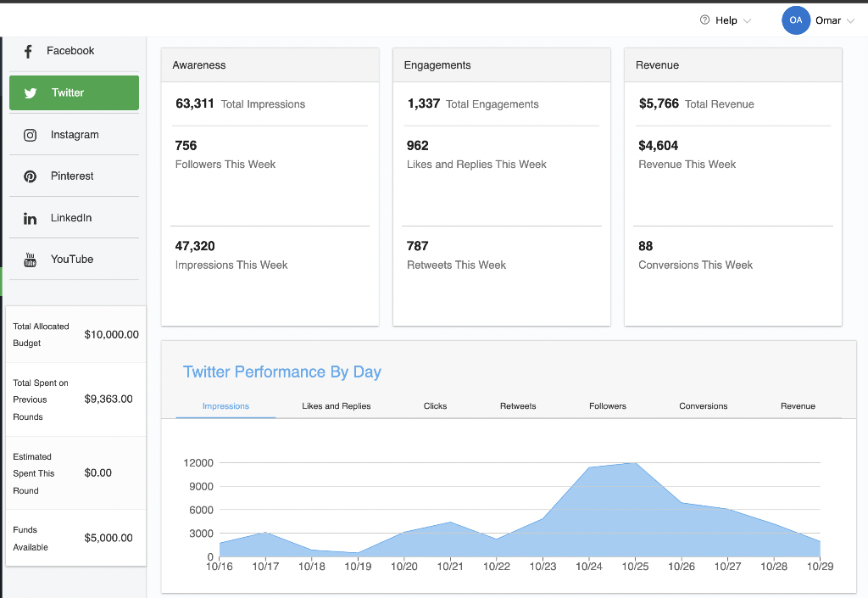
Task: Open the Omar account dropdown arrow
Action: pos(851,21)
